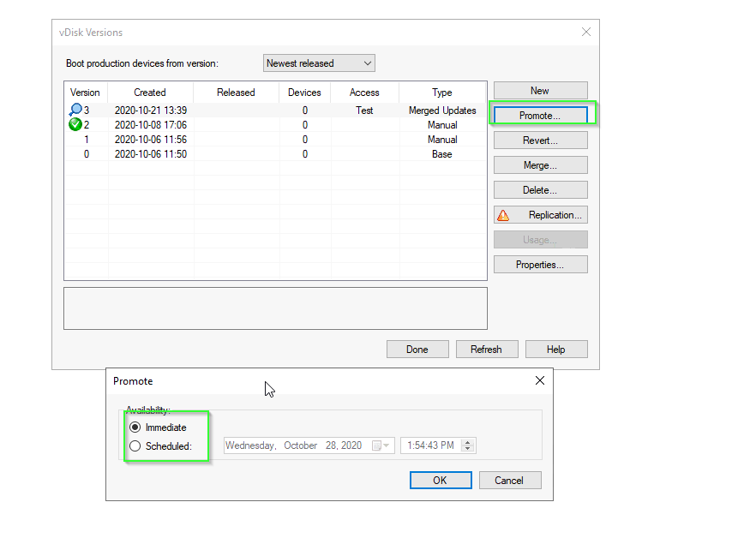Click the Help button
Viewport: 756px width, 544px height.
click(x=556, y=350)
